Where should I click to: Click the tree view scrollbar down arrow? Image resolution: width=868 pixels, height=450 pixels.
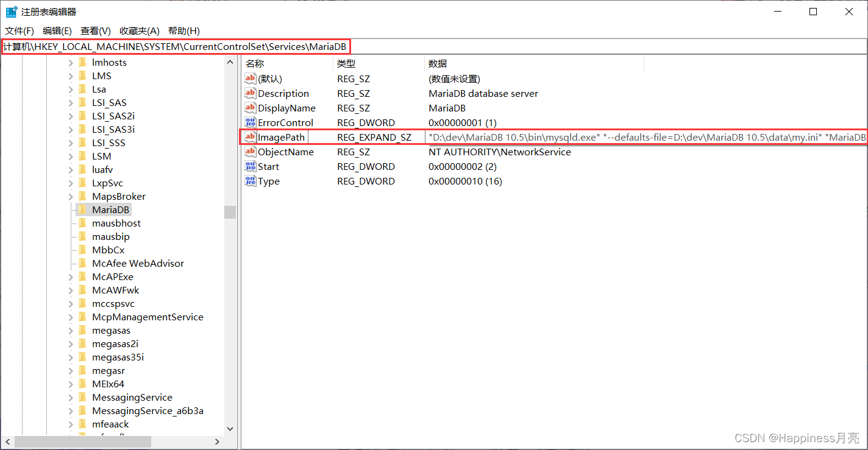(230, 429)
